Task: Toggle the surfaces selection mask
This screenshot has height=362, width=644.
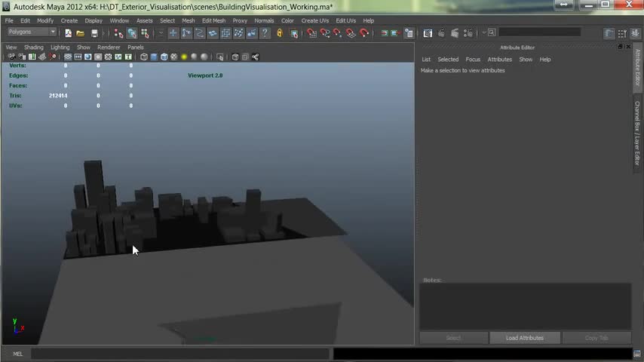Action: 213,33
